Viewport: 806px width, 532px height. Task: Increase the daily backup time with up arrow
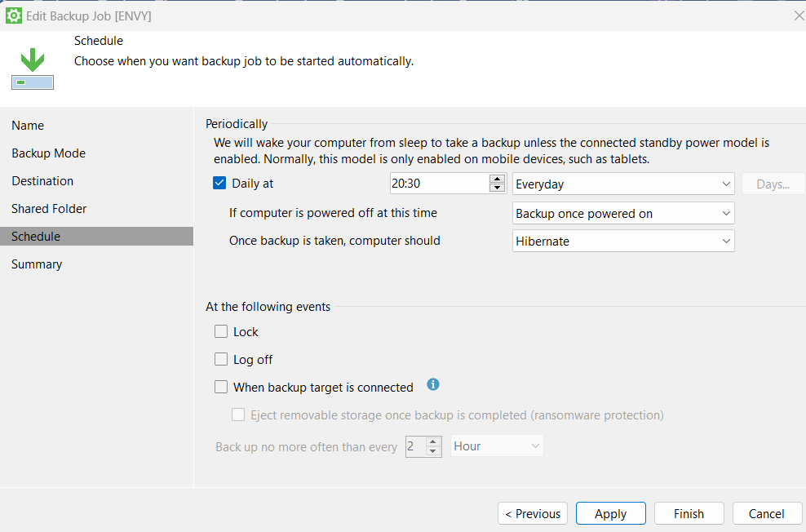(x=497, y=179)
